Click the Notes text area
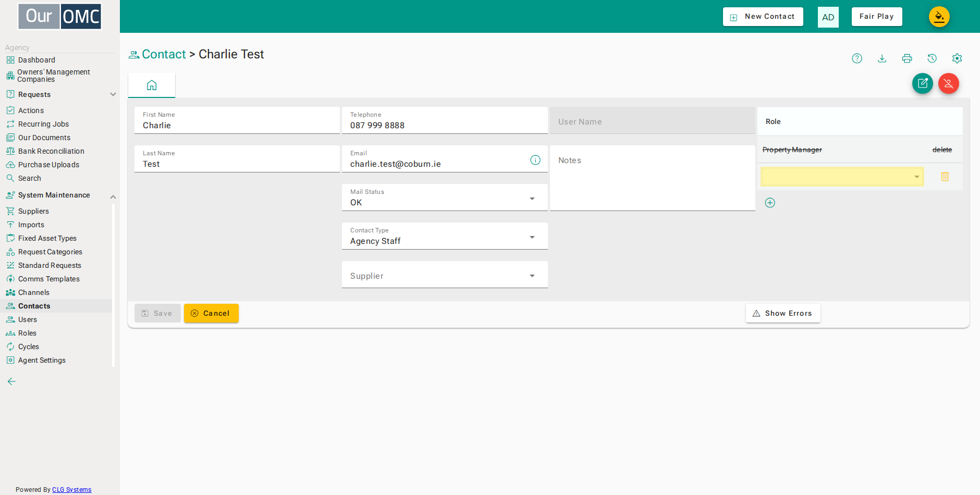Viewport: 980px width, 495px height. pos(653,178)
